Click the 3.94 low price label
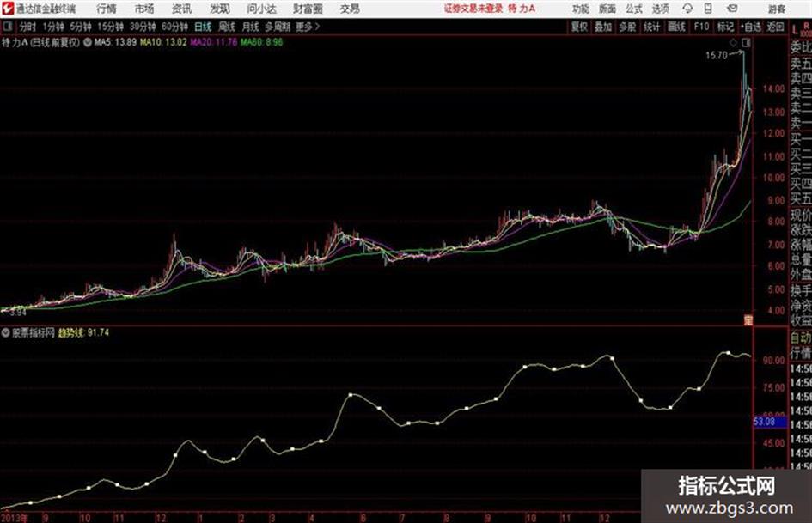Screen dimensions: 812x523 click(17, 313)
